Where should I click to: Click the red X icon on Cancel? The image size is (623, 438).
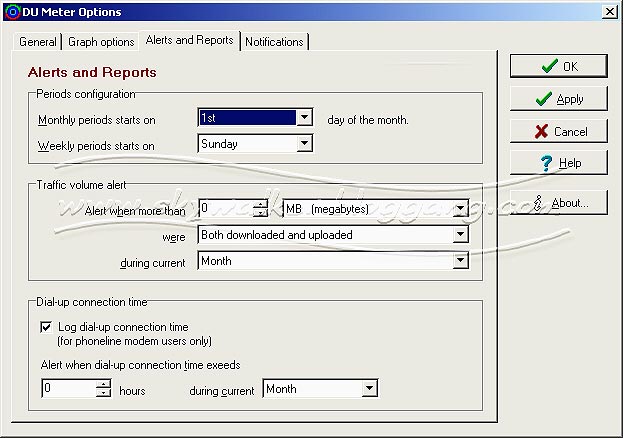pyautogui.click(x=542, y=131)
